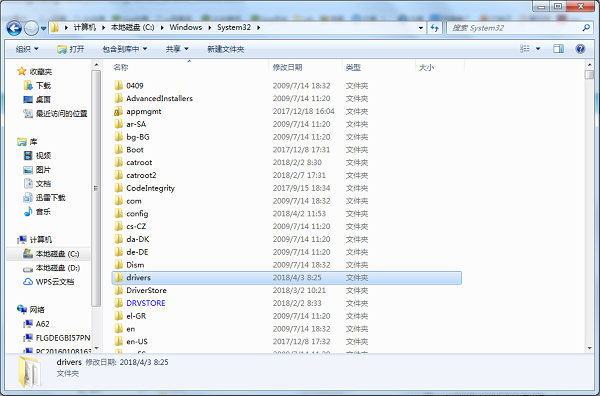Select 收藏夹 in navigation pane
The height and width of the screenshot is (396, 600).
34,72
